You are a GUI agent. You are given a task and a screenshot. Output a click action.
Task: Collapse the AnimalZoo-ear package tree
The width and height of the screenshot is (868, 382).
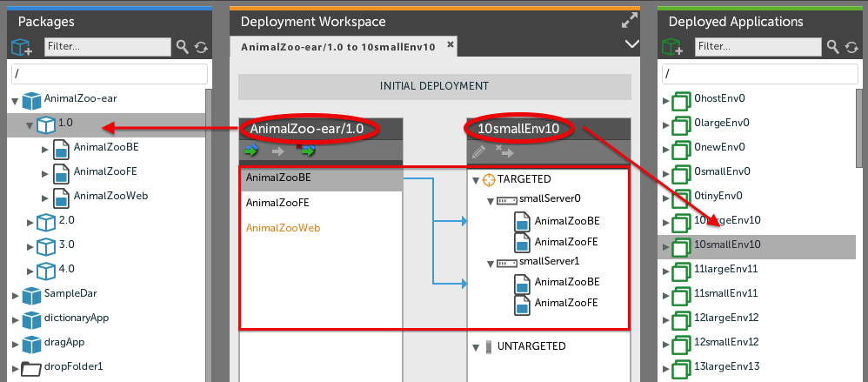[15, 100]
